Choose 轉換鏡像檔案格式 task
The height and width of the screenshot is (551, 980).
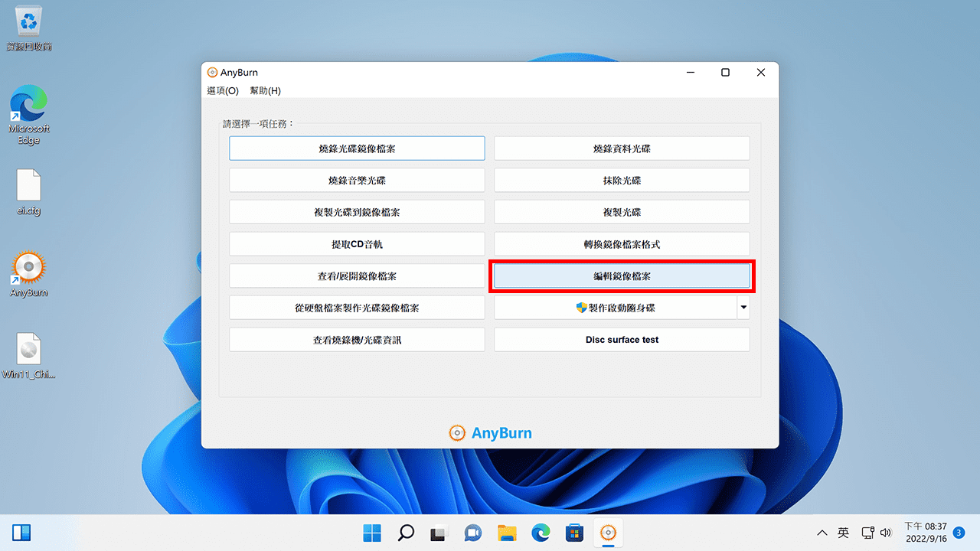(x=621, y=244)
